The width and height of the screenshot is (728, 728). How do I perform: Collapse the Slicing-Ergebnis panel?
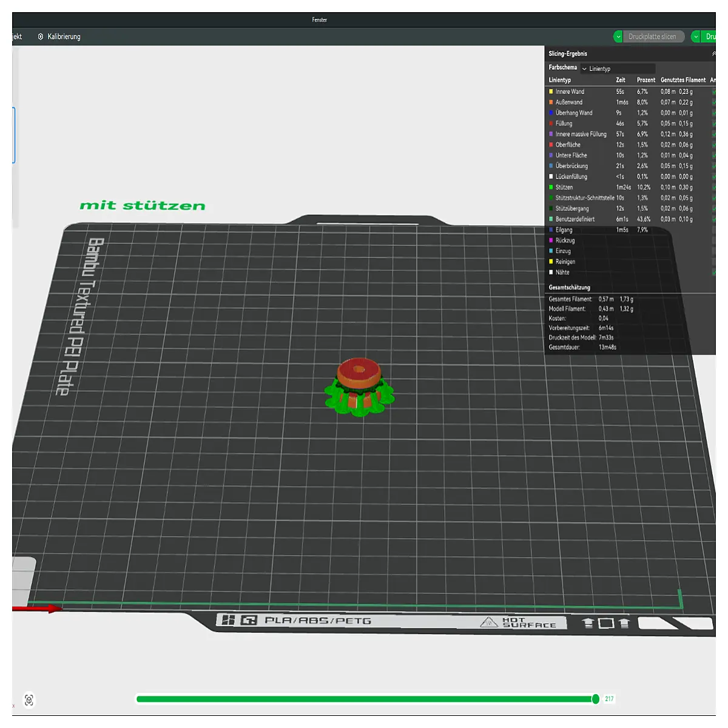(x=713, y=54)
